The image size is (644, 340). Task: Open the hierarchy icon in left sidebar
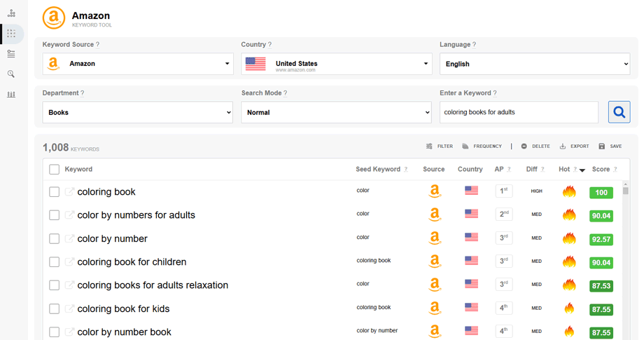pos(11,13)
